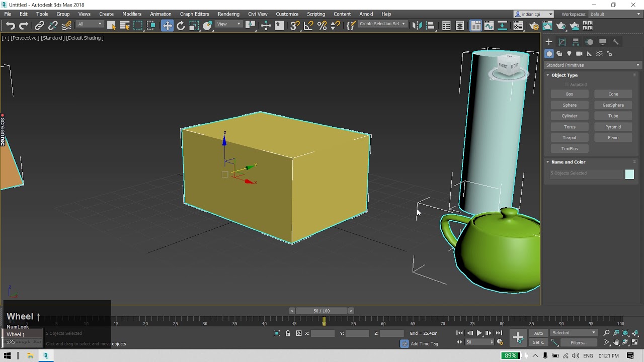Click the Filters... key filter button
The width and height of the screenshot is (644, 362).
pos(578,342)
